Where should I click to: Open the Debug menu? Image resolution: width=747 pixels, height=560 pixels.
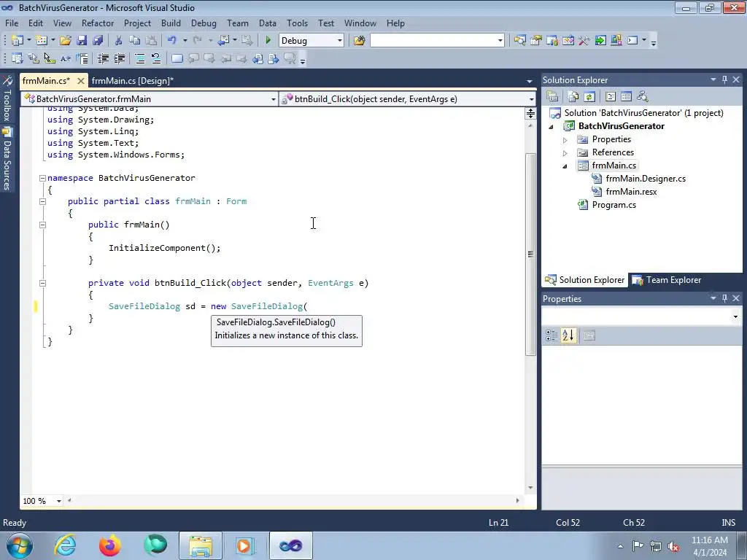[x=204, y=23]
